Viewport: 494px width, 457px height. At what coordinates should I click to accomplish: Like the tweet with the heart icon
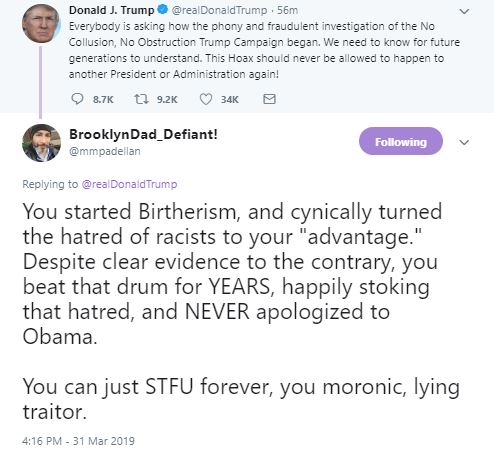coord(206,99)
